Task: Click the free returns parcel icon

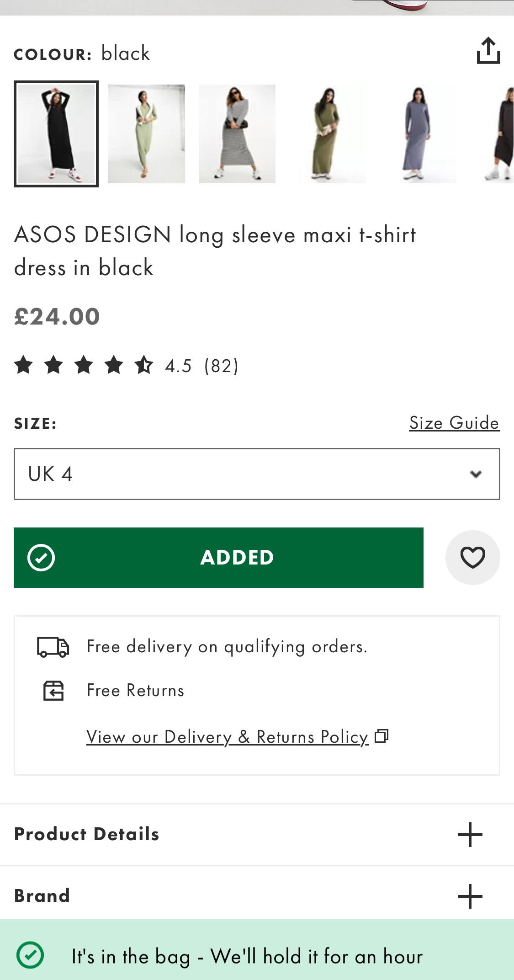Action: (53, 691)
